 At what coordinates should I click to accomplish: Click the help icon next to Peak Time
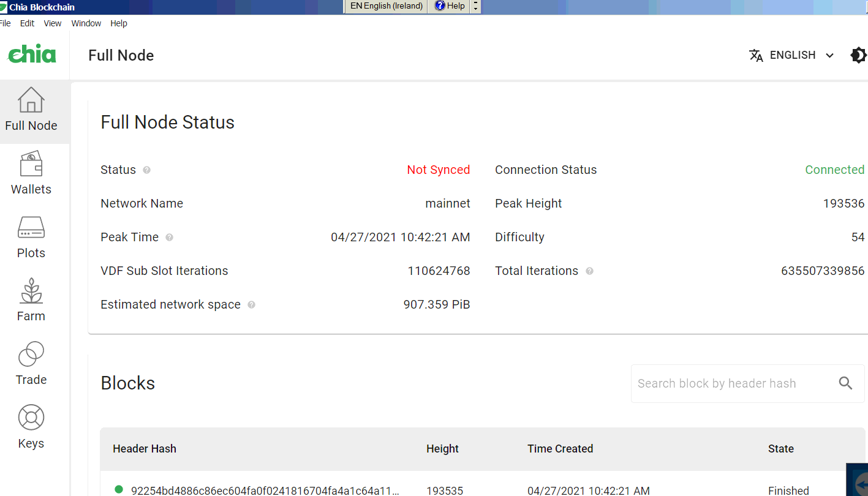click(x=169, y=237)
